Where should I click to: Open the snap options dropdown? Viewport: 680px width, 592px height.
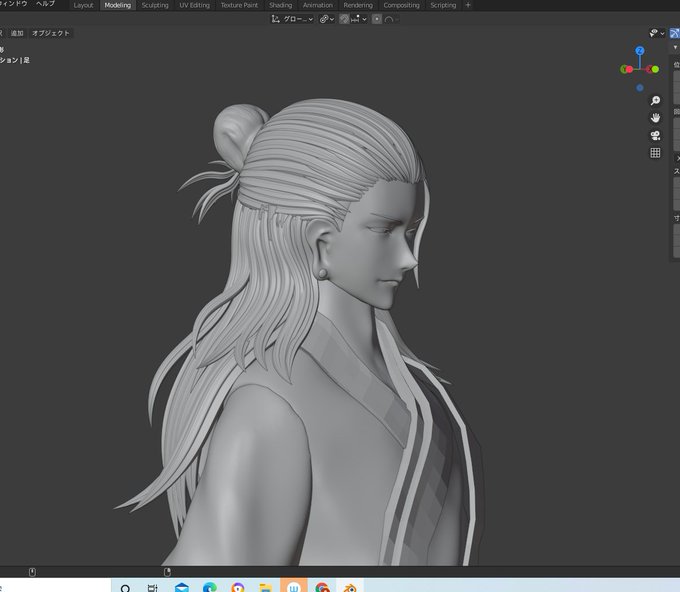tap(359, 19)
